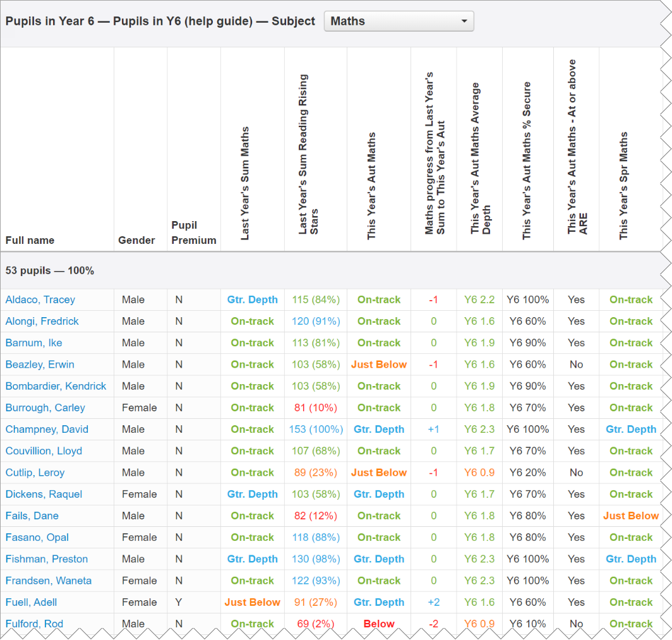Click Gtr. Depth Spr Maths for Fishman, Preston

tap(631, 559)
